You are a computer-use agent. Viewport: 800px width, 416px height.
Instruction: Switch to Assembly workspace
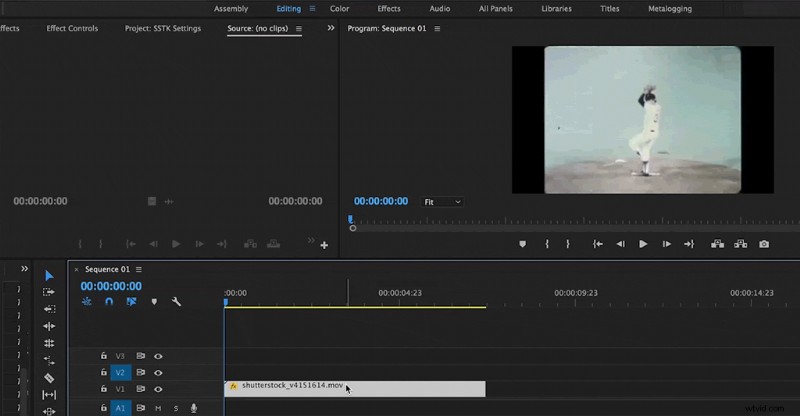tap(231, 9)
